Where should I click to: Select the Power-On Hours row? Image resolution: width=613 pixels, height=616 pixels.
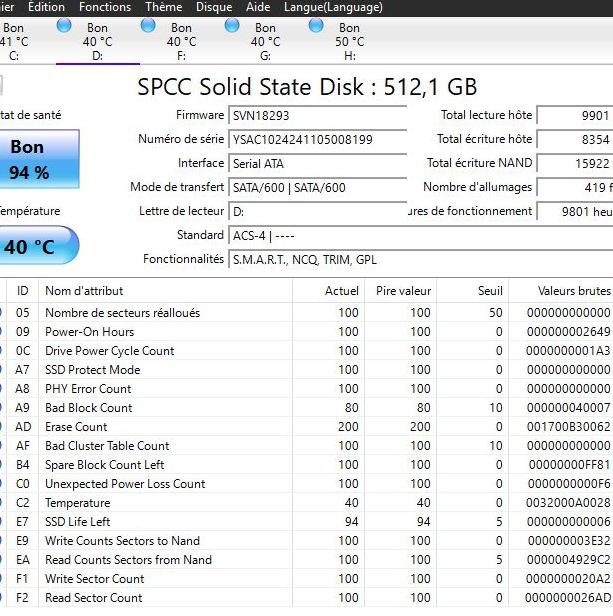[306, 332]
